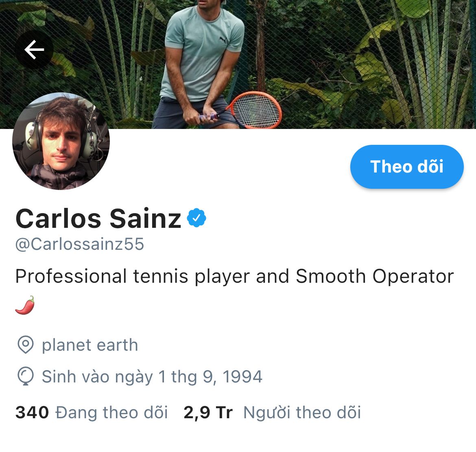Viewport: 476px width, 452px height.
Task: Click the birthday balloon icon
Action: (x=26, y=376)
